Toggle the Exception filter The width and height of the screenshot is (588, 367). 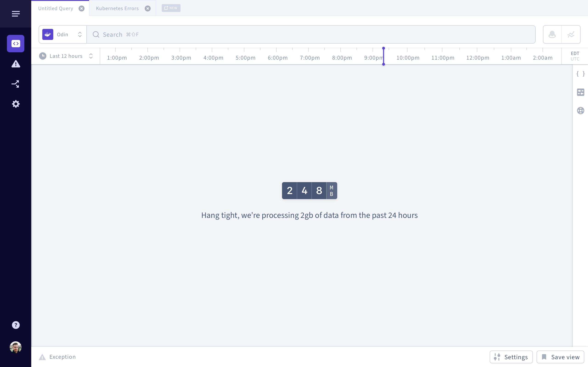tap(57, 357)
